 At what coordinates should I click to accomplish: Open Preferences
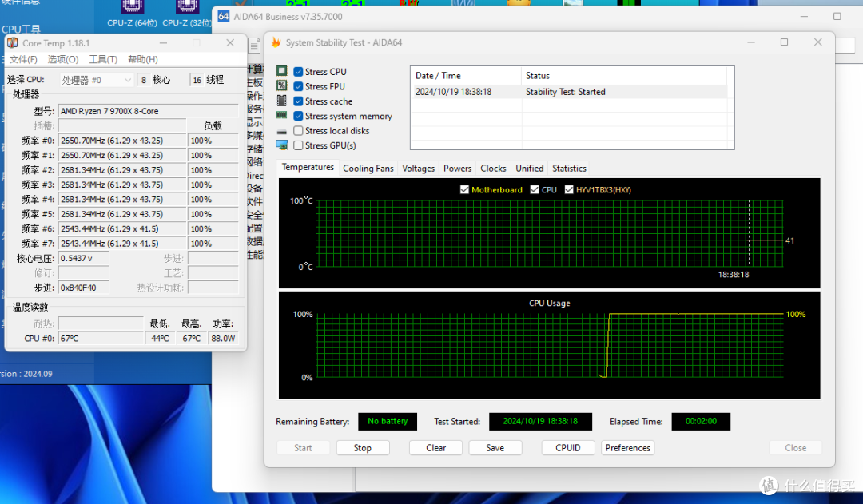tap(627, 448)
